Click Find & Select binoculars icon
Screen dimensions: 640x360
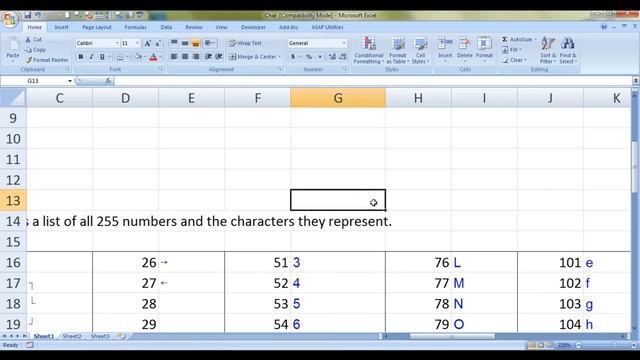(x=567, y=44)
